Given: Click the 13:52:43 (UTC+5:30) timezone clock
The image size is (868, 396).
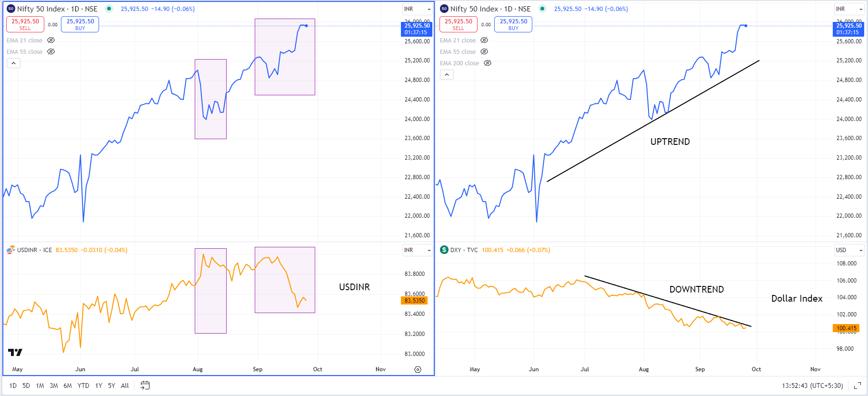Looking at the screenshot, I should [x=812, y=386].
